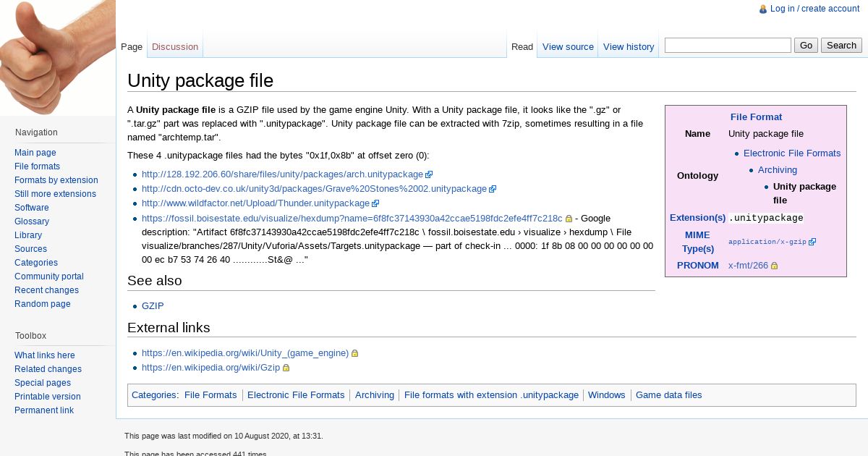
Task: Click lock icon after fossil.boisestate.edu link
Action: 569,219
